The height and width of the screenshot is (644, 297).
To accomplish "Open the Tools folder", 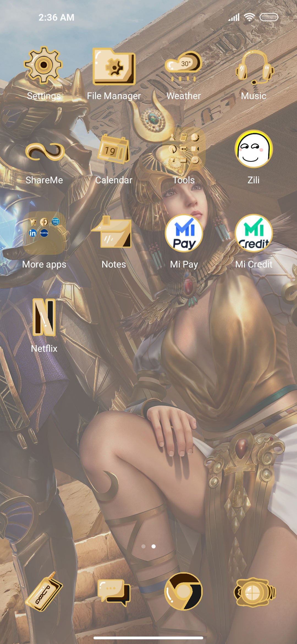I will click(x=184, y=149).
